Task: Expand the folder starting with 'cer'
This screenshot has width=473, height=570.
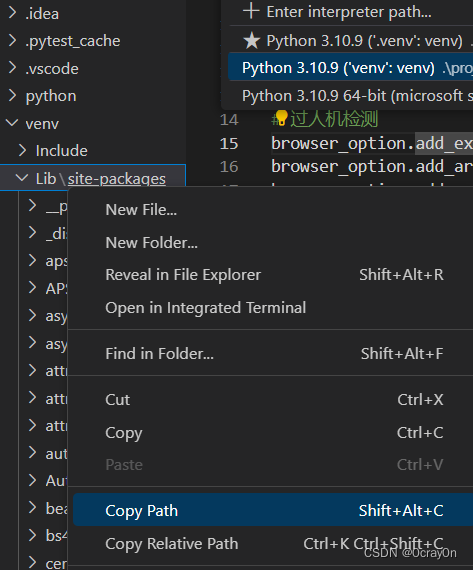Action: point(32,563)
